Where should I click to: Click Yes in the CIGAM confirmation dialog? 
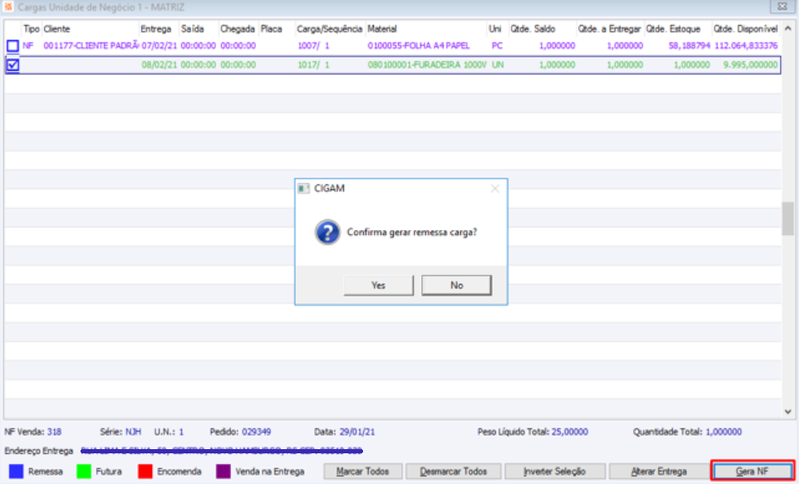click(379, 285)
